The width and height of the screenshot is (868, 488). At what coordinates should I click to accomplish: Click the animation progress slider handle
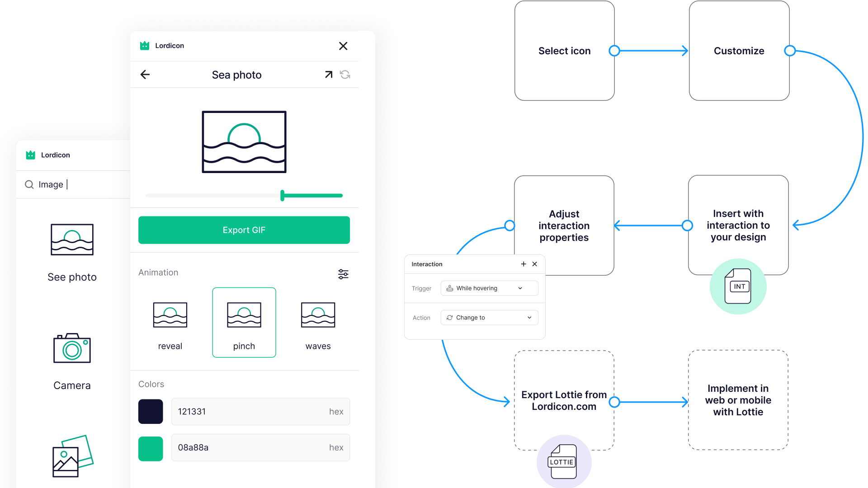pyautogui.click(x=283, y=196)
